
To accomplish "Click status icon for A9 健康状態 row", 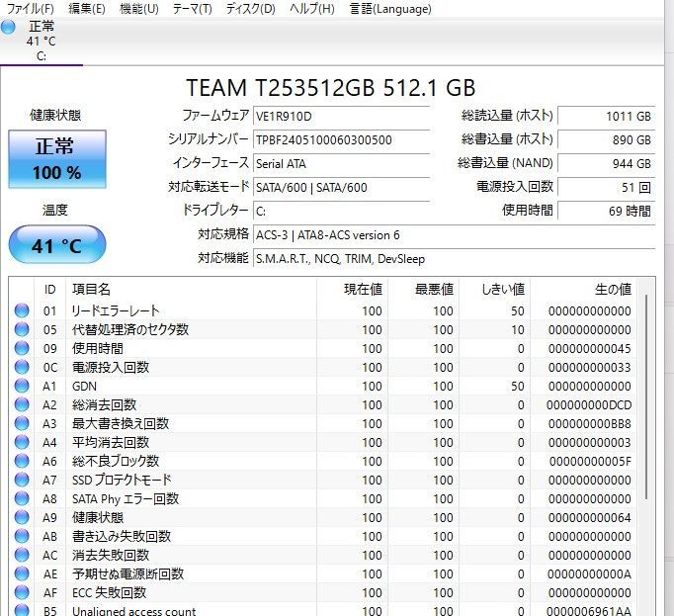I will coord(22,517).
